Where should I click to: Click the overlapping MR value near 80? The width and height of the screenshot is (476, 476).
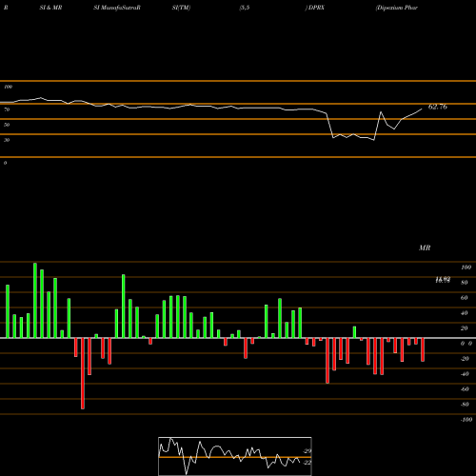tap(443, 280)
